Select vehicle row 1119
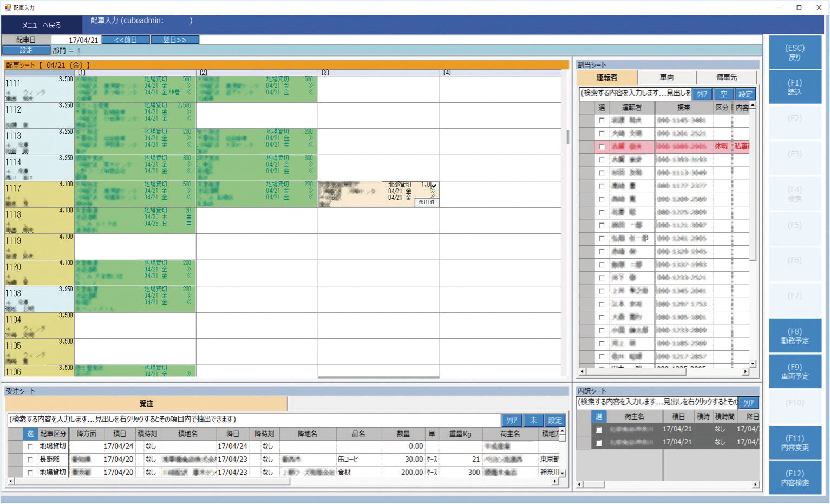Image resolution: width=830 pixels, height=504 pixels. pos(39,246)
